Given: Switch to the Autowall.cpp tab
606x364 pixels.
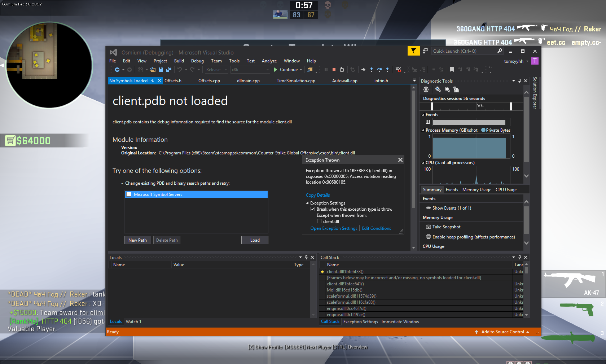Looking at the screenshot, I should tap(345, 81).
